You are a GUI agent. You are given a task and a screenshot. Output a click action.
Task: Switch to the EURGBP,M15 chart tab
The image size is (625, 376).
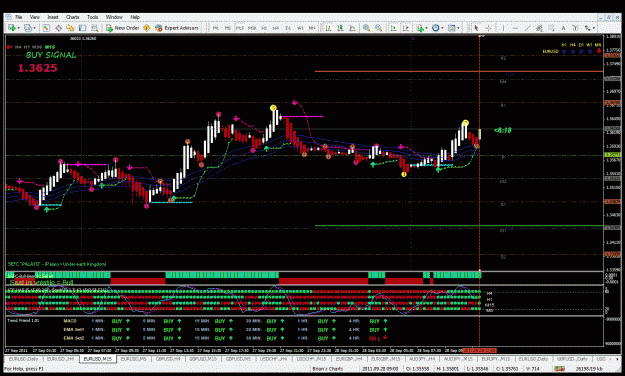385,359
